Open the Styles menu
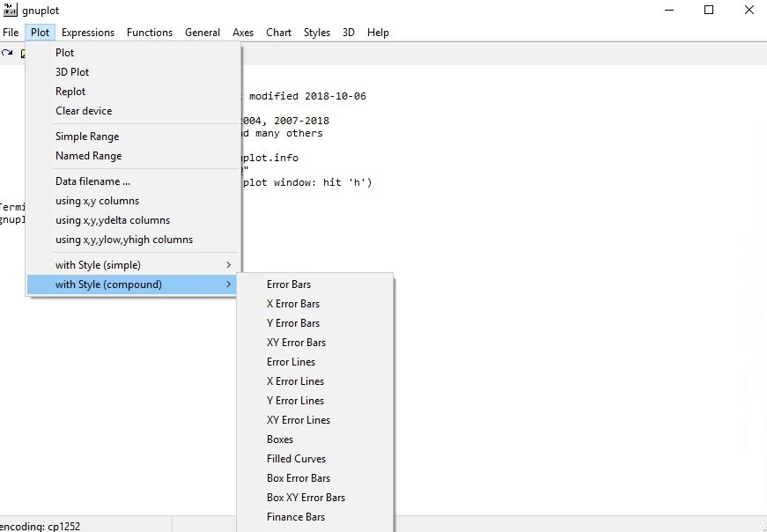Screen dimensions: 767x532 click(x=317, y=33)
